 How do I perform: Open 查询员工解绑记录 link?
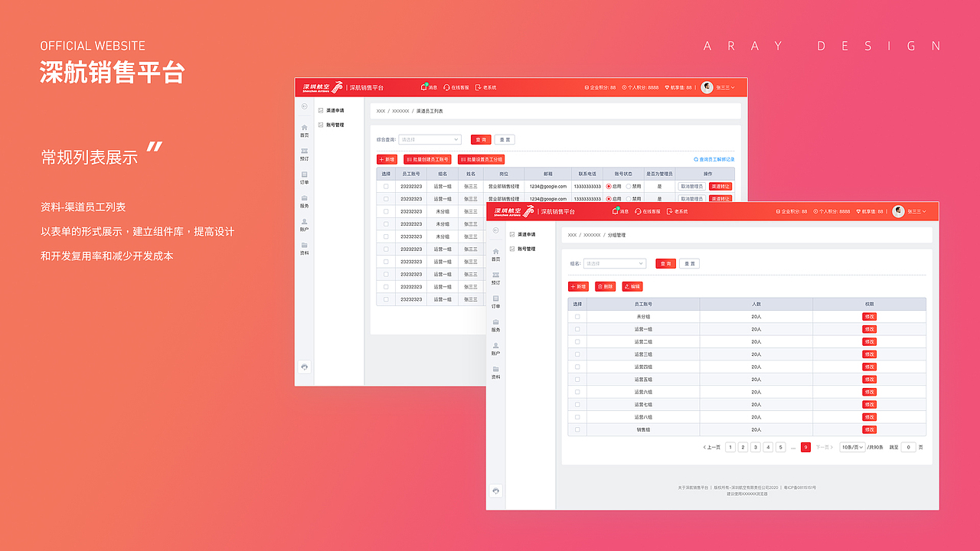(714, 159)
